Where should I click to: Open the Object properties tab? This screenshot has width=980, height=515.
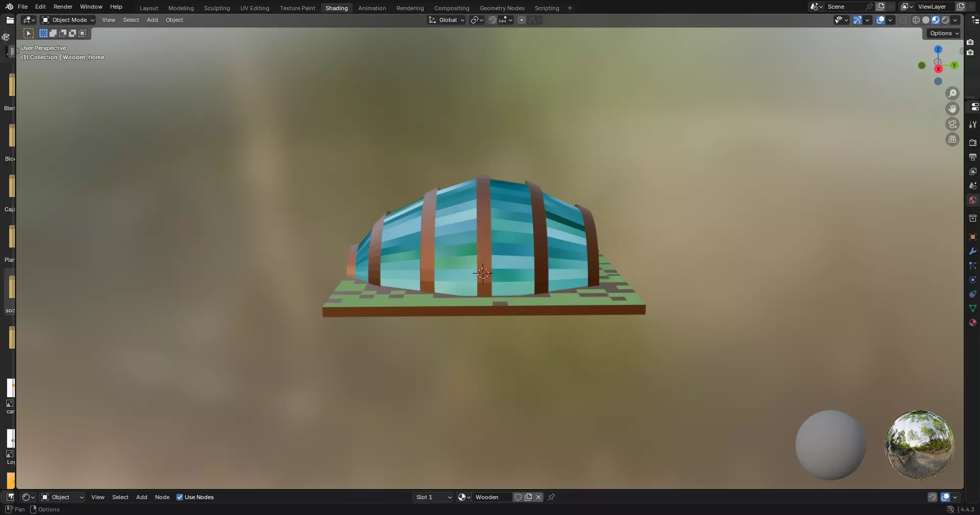(x=973, y=237)
